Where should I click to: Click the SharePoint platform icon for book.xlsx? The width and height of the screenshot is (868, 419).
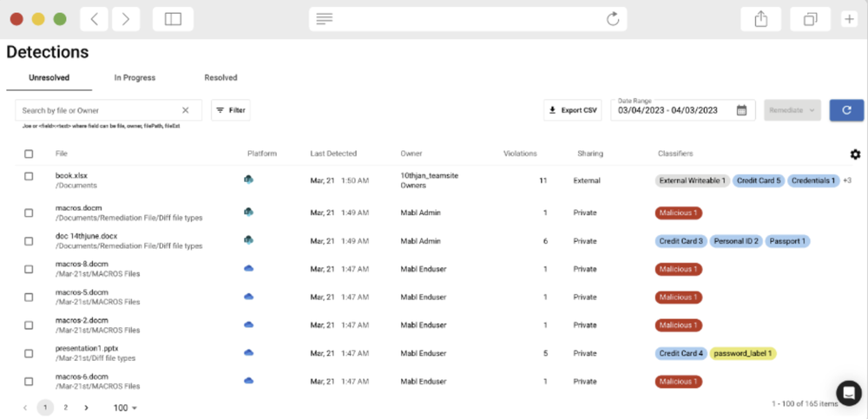[x=249, y=180]
